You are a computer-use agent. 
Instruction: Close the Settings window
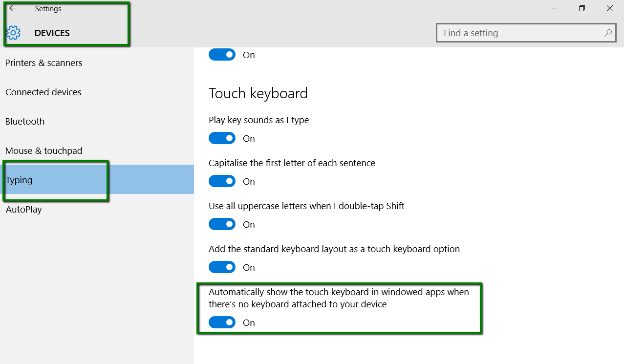(609, 8)
